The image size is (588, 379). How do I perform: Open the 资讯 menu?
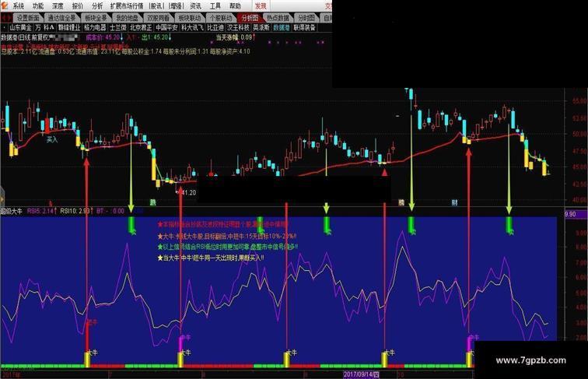click(x=195, y=5)
